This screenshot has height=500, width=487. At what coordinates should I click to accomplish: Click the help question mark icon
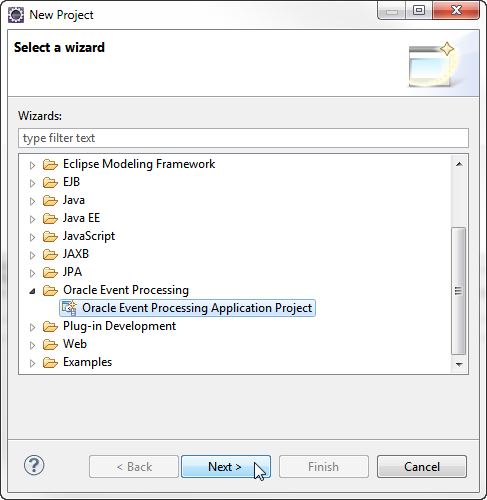pos(34,465)
